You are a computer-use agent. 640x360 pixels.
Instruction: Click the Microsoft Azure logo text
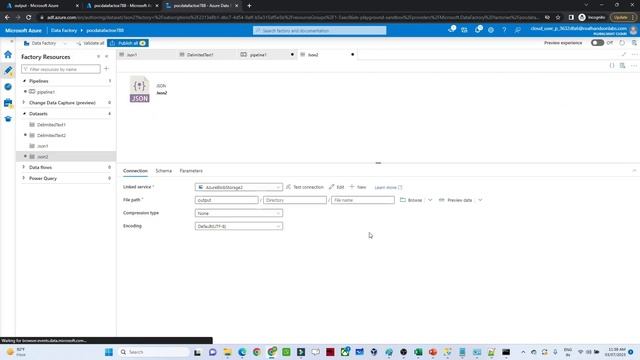click(23, 30)
